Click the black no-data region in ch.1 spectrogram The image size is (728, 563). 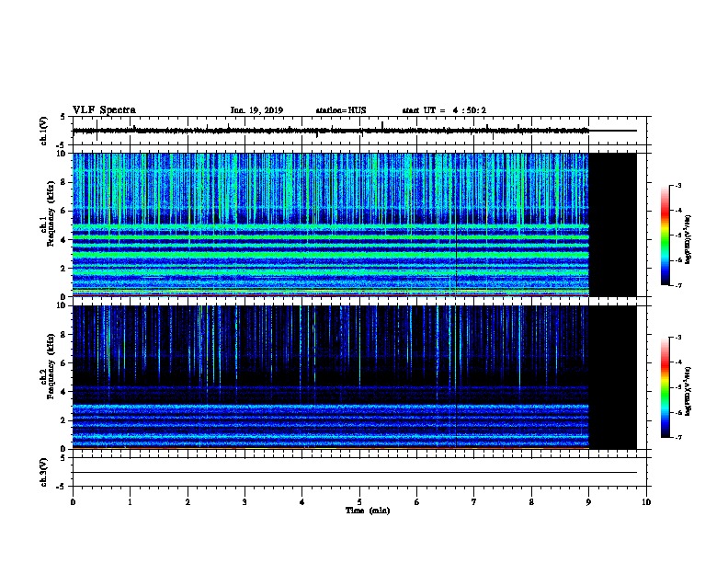tap(612, 224)
